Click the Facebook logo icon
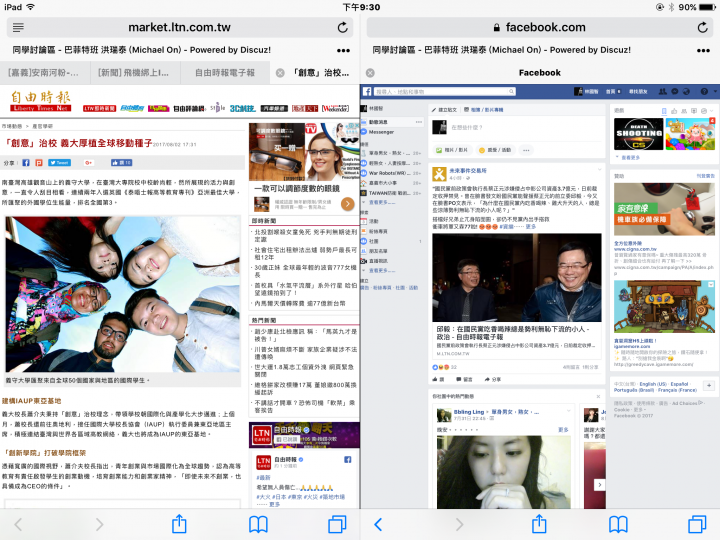This screenshot has width=720, height=540. pyautogui.click(x=367, y=91)
